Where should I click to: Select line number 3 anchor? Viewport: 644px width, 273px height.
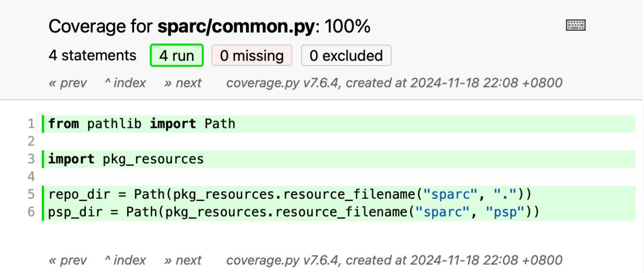click(31, 159)
